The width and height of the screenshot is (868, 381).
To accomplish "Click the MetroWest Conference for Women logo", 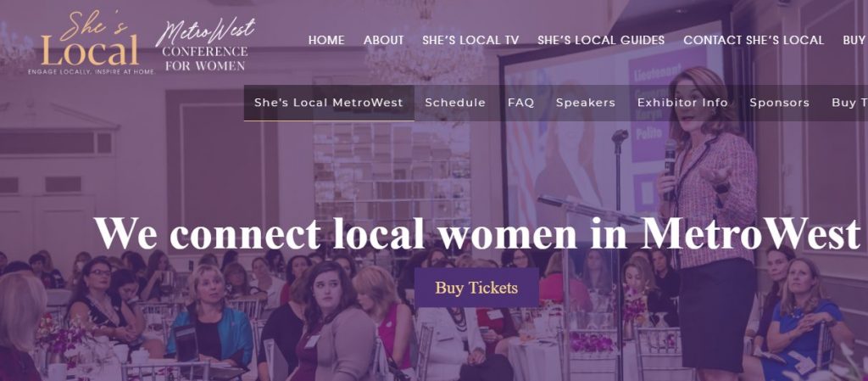I will click(205, 44).
